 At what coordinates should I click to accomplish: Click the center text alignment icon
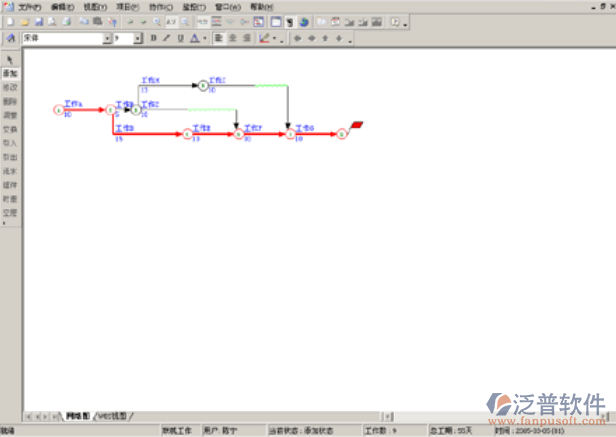point(232,39)
